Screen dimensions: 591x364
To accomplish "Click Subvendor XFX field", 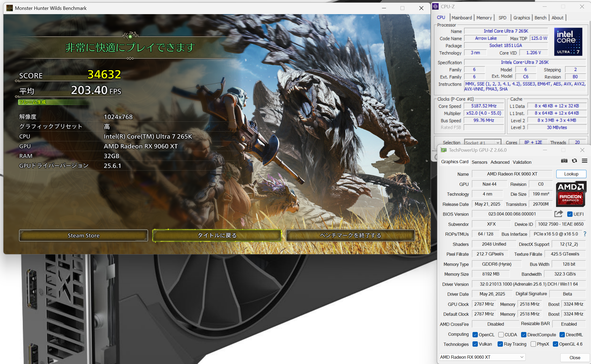I will click(491, 224).
